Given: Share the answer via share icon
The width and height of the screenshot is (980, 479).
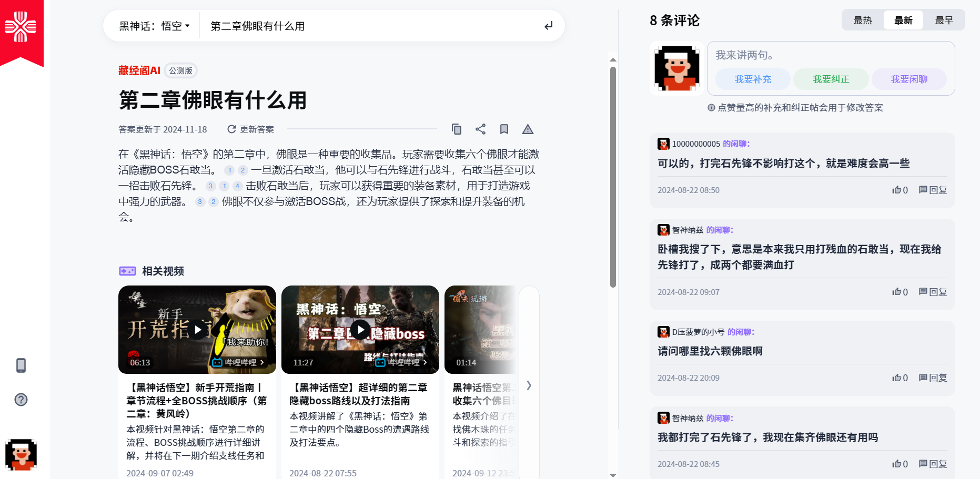Looking at the screenshot, I should pos(480,129).
